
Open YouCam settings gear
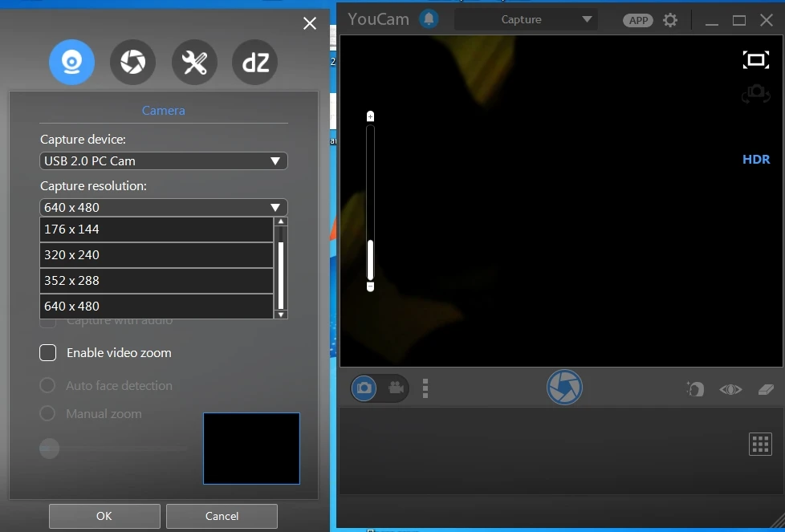pos(670,20)
